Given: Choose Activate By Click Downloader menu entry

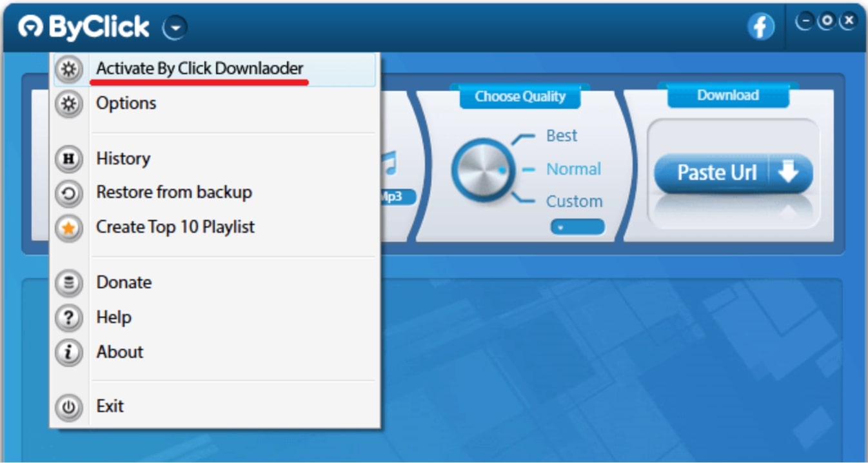Looking at the screenshot, I should coord(200,68).
